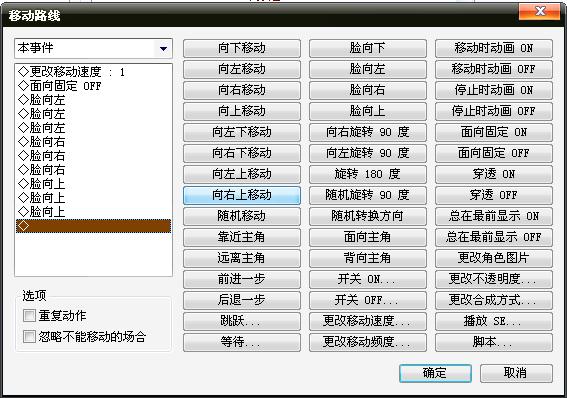This screenshot has height=398, width=567.
Task: Choose the highlighted 向右上移动 button
Action: (x=242, y=195)
